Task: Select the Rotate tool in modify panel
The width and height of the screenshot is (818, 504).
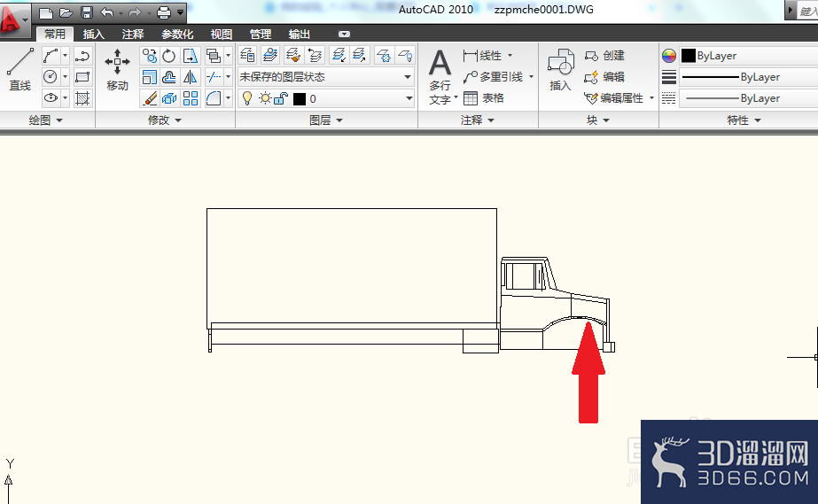Action: click(x=169, y=56)
